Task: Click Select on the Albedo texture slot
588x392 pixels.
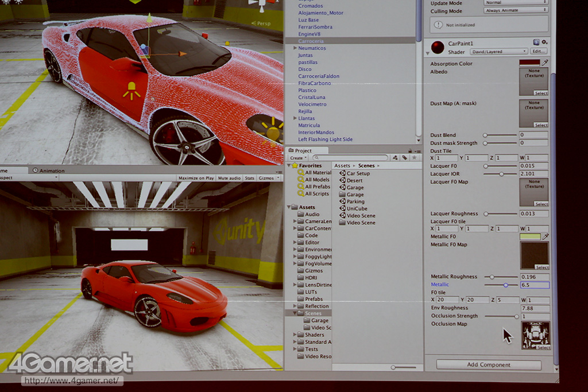Action: (541, 93)
